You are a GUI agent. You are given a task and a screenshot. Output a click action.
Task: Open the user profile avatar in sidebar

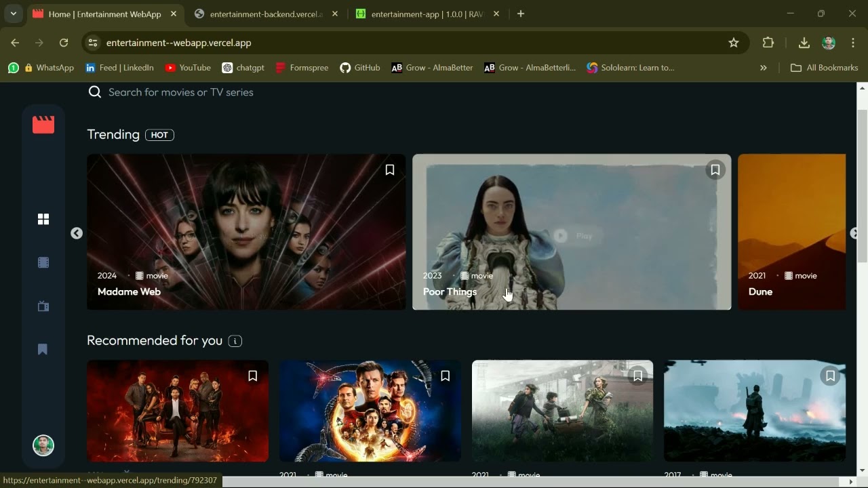tap(43, 445)
